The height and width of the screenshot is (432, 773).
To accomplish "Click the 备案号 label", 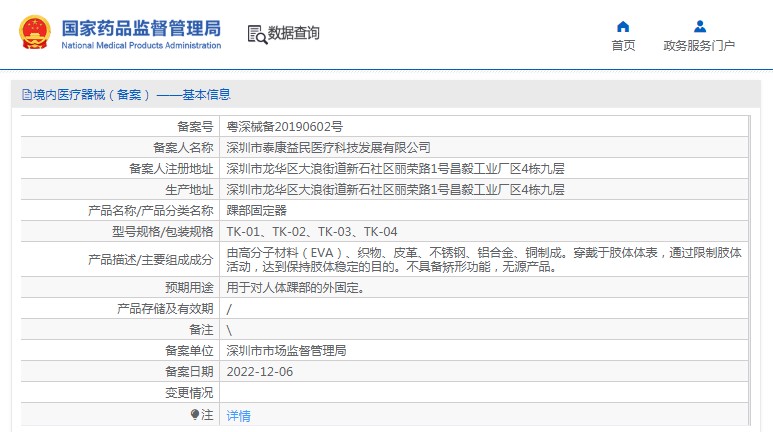I will [195, 127].
